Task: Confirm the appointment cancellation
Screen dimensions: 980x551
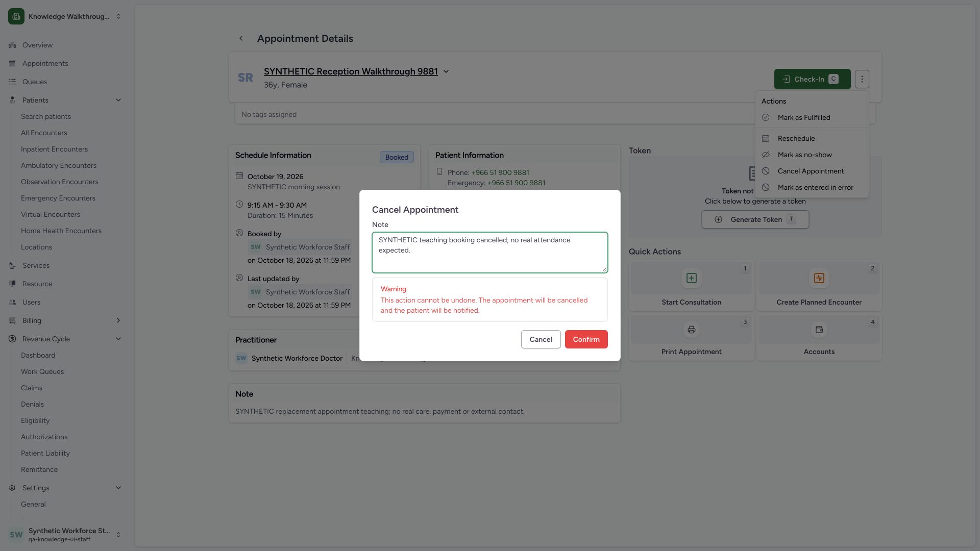Action: pos(586,339)
